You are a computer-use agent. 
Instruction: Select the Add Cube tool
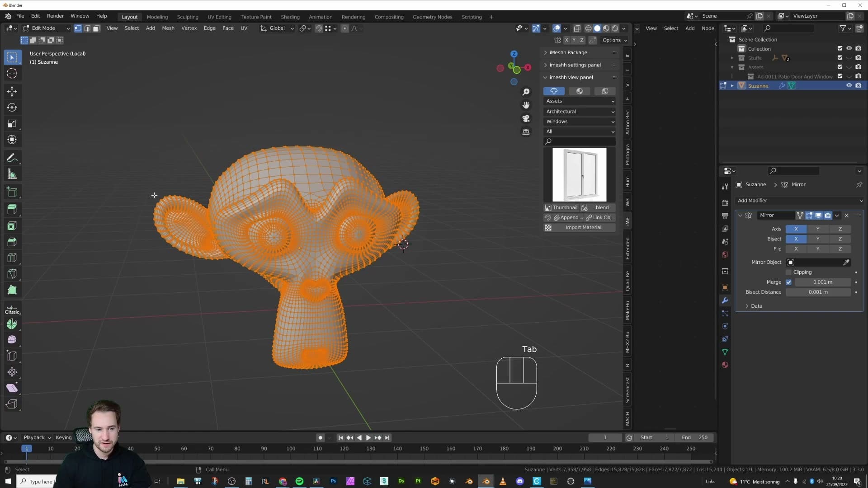(x=12, y=192)
